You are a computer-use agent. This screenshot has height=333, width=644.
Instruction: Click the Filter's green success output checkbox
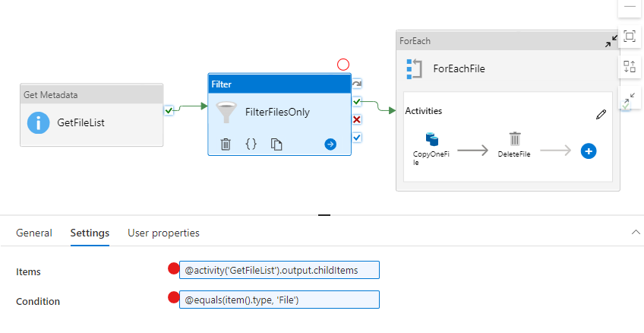[x=356, y=101]
